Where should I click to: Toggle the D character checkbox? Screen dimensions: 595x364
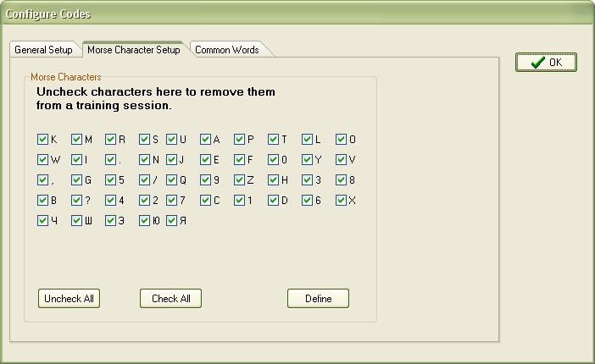click(x=273, y=200)
